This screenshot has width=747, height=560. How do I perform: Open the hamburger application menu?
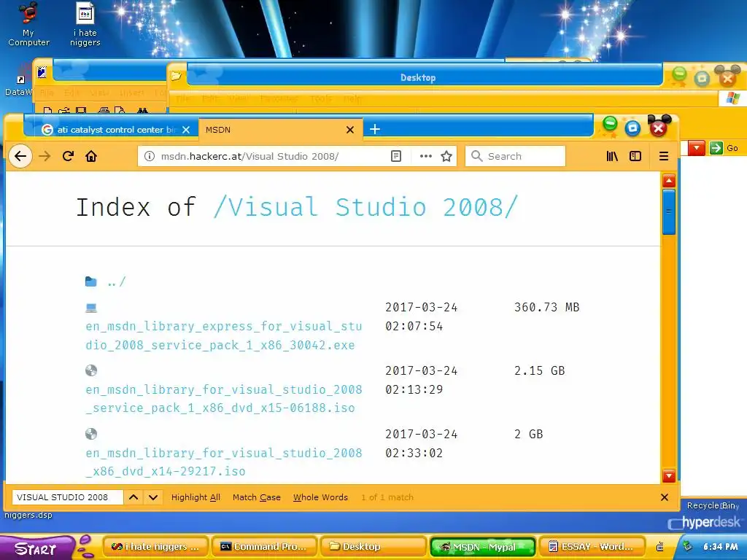click(x=664, y=156)
